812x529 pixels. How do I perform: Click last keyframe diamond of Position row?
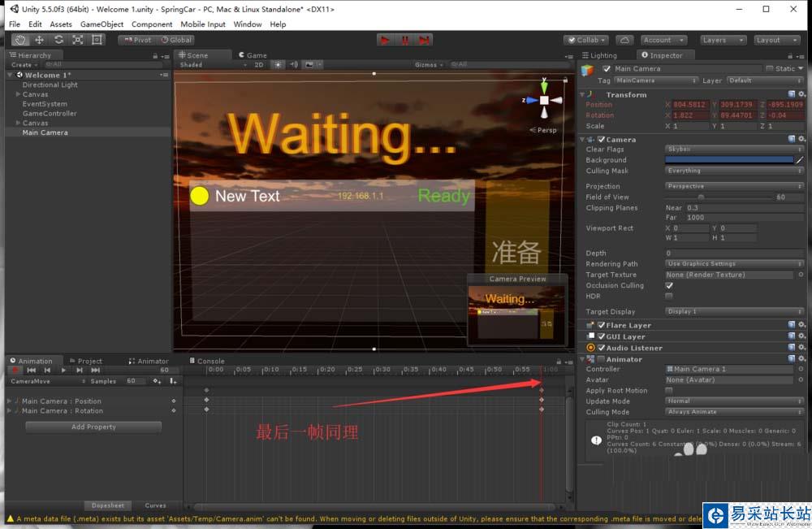(542, 400)
